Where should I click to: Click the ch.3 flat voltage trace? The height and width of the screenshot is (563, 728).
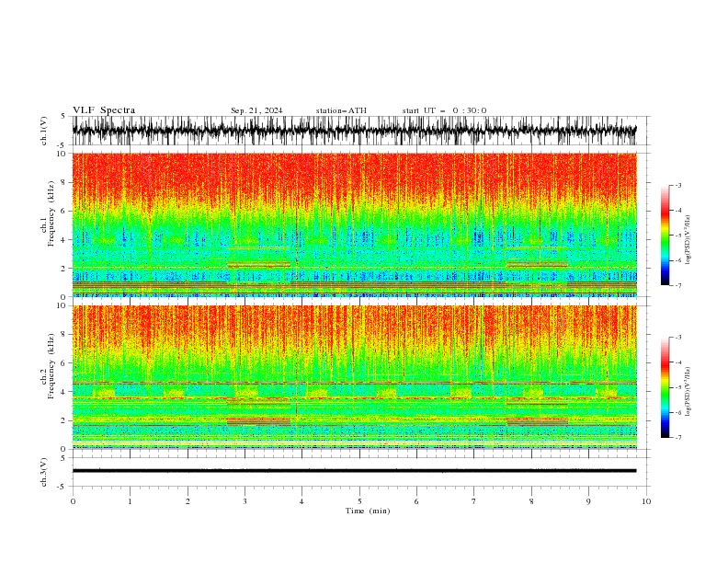(x=354, y=471)
